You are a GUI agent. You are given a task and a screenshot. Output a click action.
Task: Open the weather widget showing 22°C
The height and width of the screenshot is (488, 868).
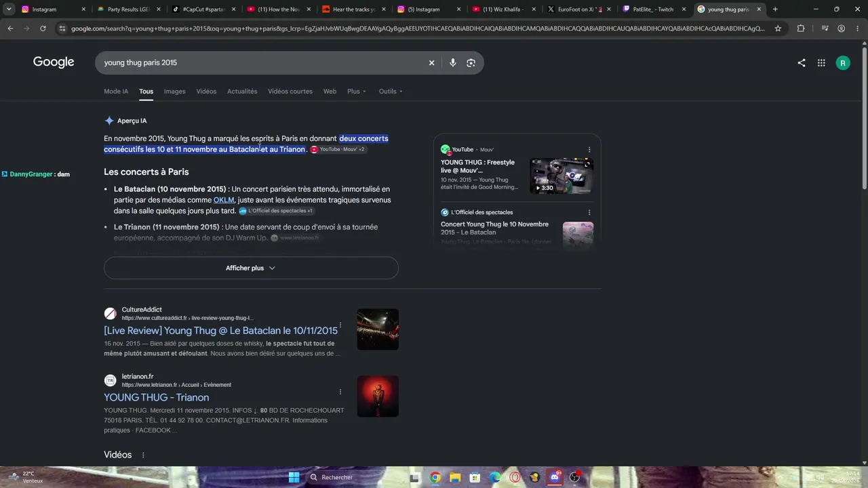tap(27, 477)
